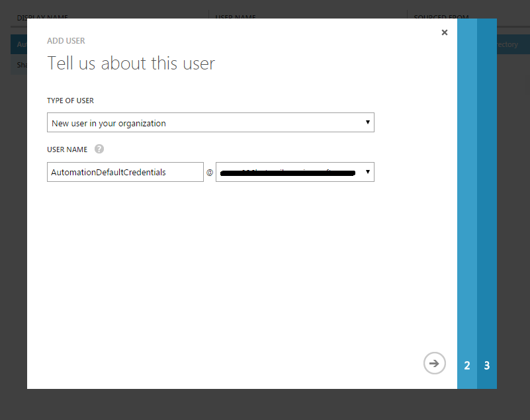The width and height of the screenshot is (530, 420).
Task: Go to next step with arrow button
Action: tap(434, 363)
